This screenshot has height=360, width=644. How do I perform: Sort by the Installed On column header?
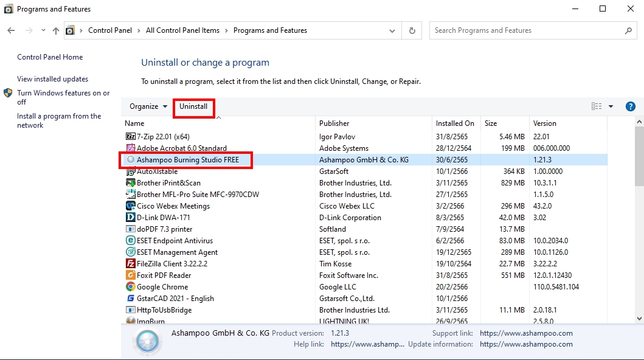[x=455, y=123]
